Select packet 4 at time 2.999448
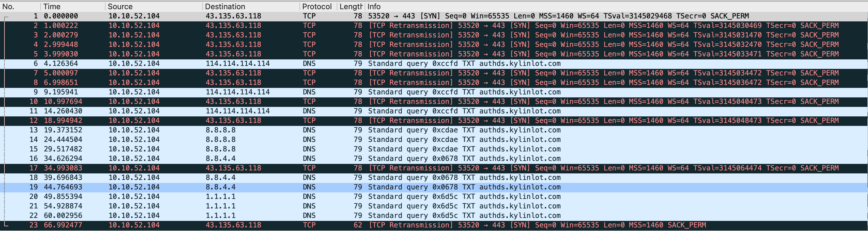The width and height of the screenshot is (868, 231). tap(434, 45)
